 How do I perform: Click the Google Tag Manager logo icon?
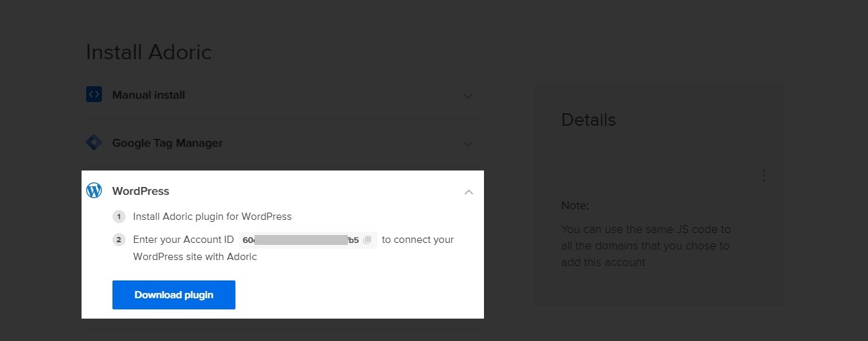(94, 143)
